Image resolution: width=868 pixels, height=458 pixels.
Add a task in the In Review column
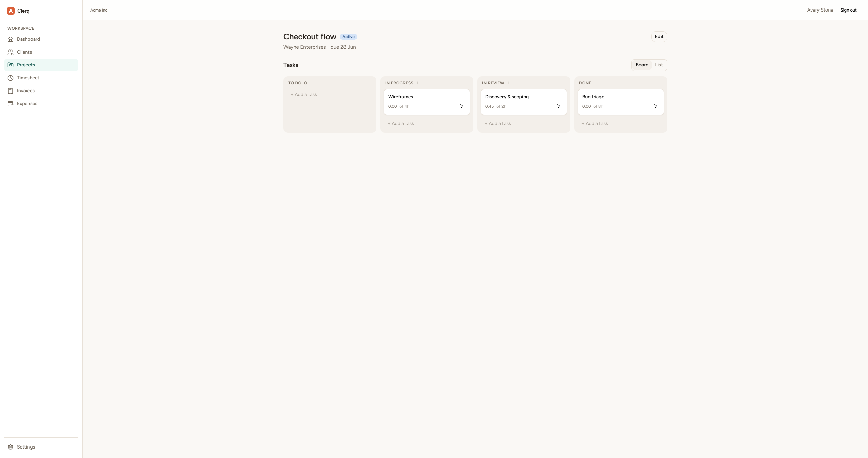(x=498, y=124)
